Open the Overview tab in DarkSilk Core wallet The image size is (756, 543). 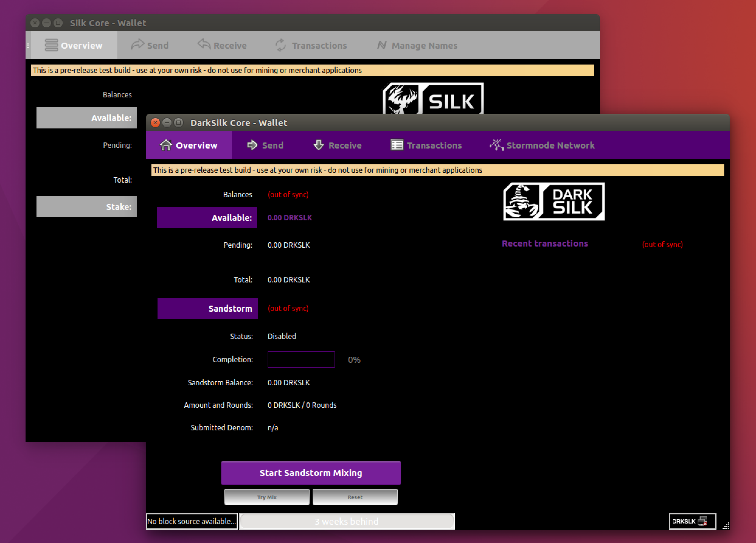click(x=189, y=145)
